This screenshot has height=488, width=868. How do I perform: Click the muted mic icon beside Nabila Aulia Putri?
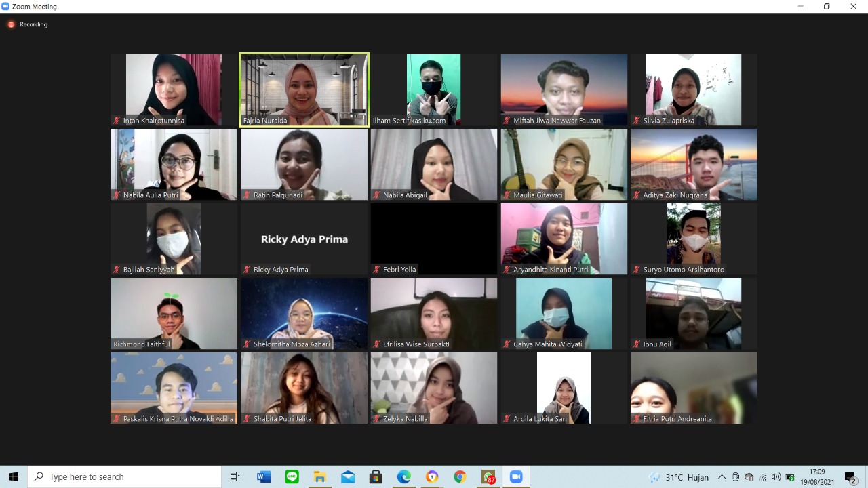117,195
